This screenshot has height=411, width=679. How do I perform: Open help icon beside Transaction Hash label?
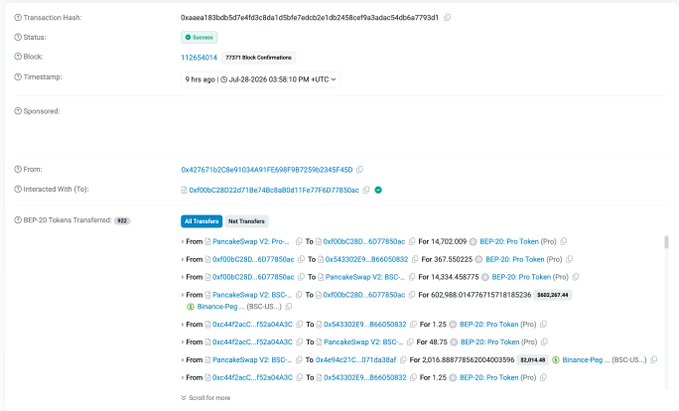pos(18,18)
